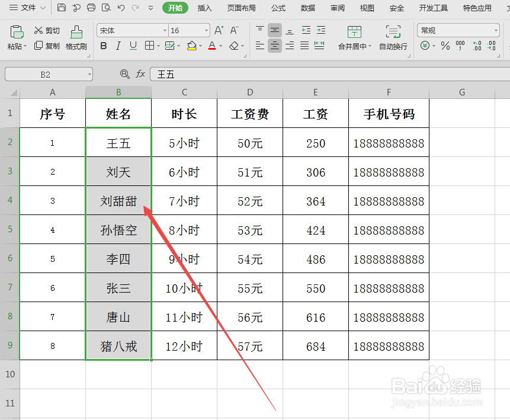This screenshot has width=510, height=420.
Task: Apply percent style format
Action: [445, 46]
